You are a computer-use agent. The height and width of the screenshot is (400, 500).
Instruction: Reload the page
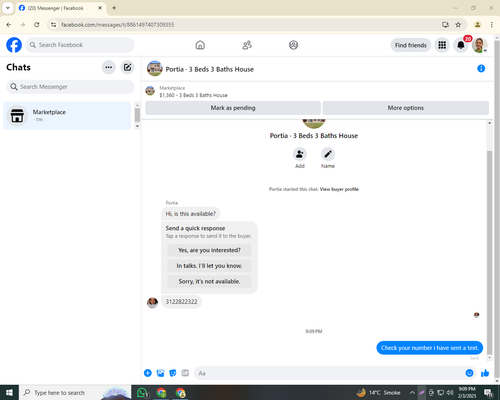tap(37, 25)
